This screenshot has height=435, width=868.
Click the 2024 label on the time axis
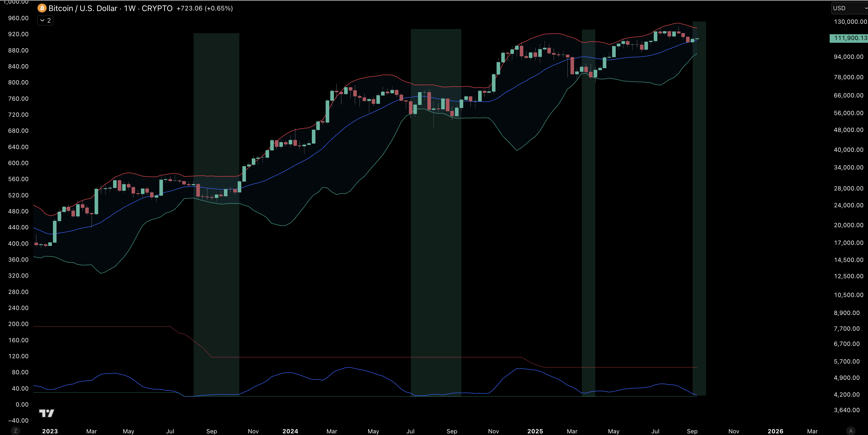[x=290, y=431]
